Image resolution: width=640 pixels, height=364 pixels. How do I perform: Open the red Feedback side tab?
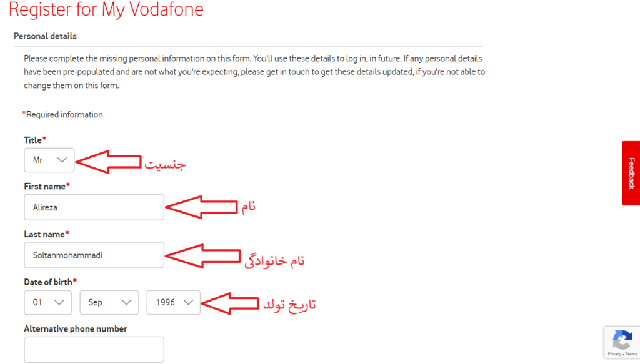coord(631,173)
